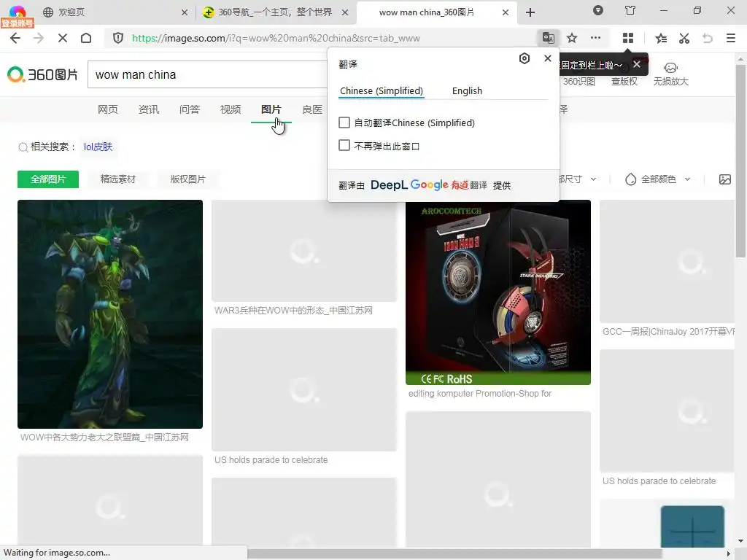Click the DeepL translation provider logo
Viewport: 747px width, 560px height.
point(389,185)
